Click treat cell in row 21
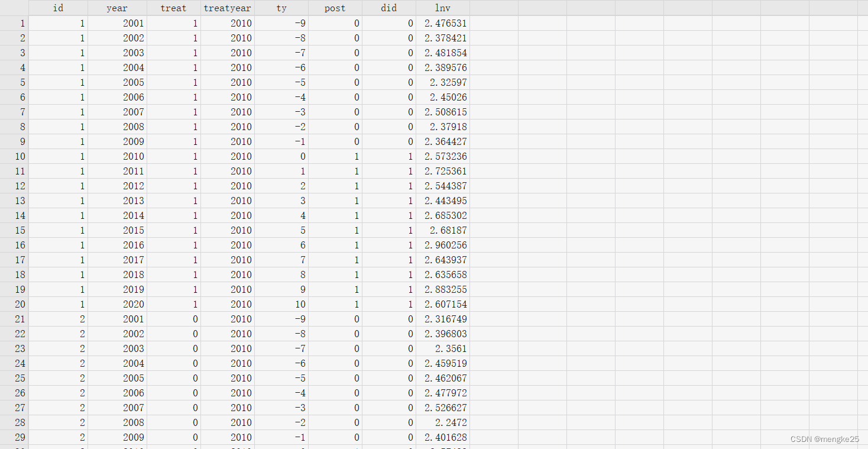 pos(174,319)
